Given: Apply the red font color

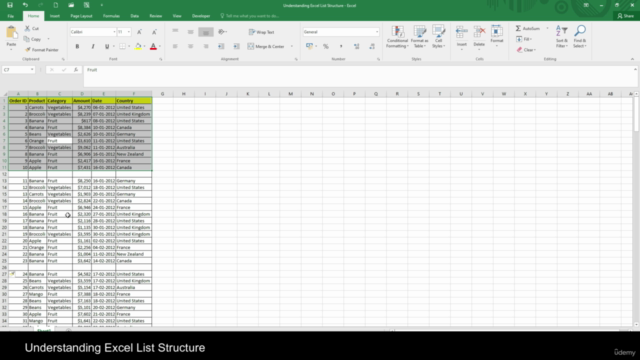Looking at the screenshot, I should (153, 47).
